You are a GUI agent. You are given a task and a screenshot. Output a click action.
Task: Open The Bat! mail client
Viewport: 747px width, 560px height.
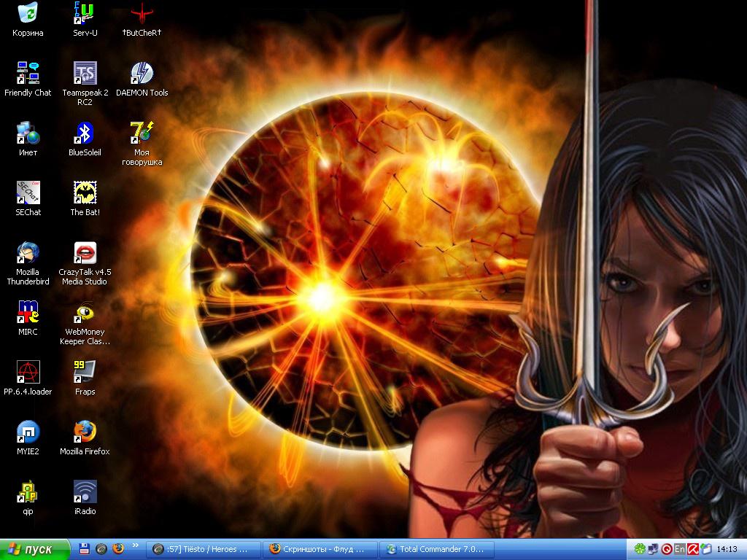[x=85, y=199]
